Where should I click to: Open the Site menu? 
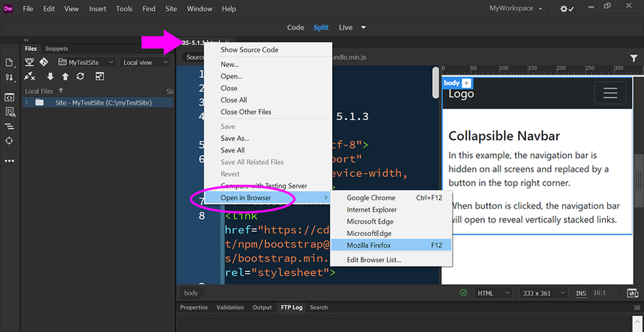171,8
